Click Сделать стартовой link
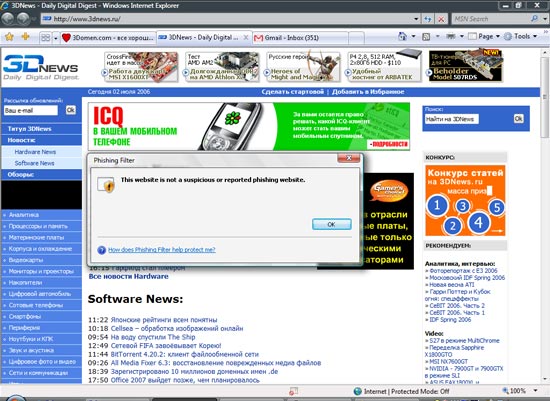The width and height of the screenshot is (550, 401). click(x=293, y=92)
